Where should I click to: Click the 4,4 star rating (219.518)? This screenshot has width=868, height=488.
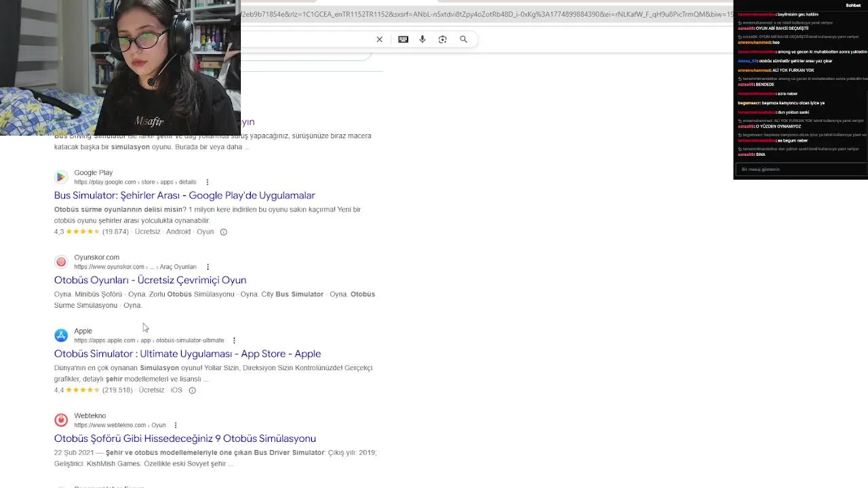pos(93,390)
